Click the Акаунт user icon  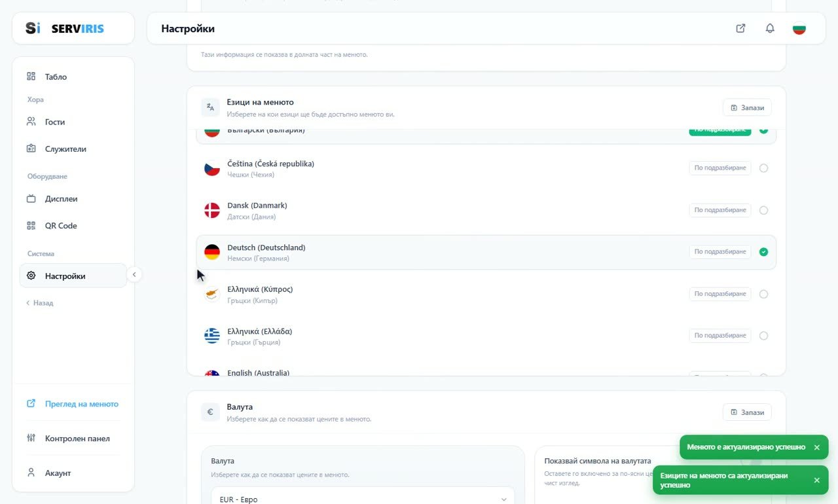(31, 473)
